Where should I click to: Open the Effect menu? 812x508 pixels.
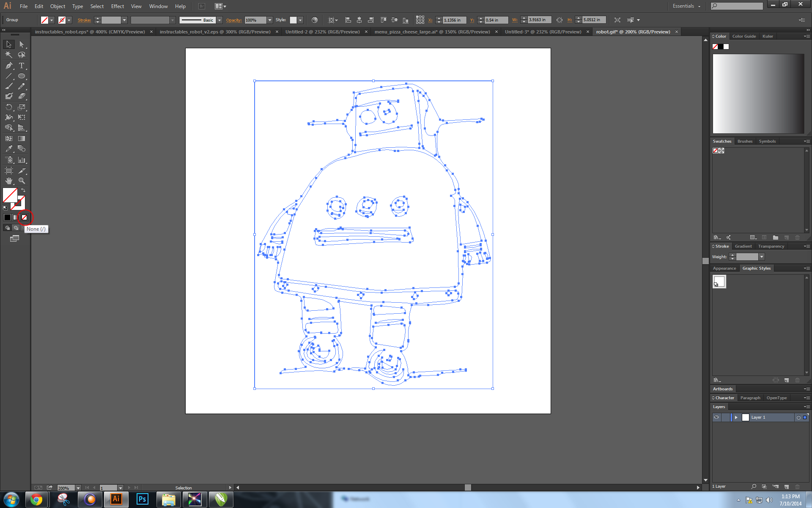pos(118,6)
